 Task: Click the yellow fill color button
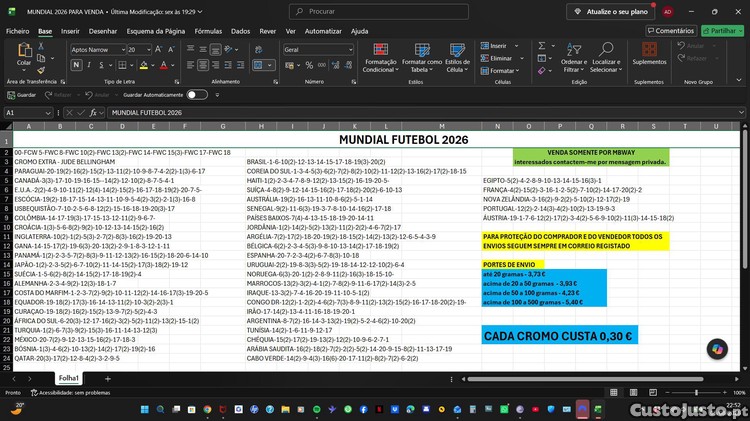coord(143,65)
